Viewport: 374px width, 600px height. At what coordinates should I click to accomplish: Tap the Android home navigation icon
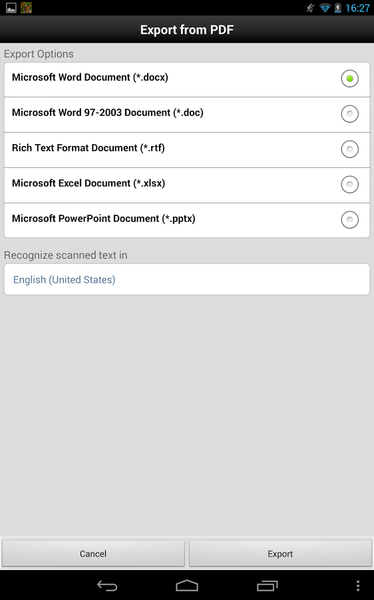pyautogui.click(x=187, y=585)
